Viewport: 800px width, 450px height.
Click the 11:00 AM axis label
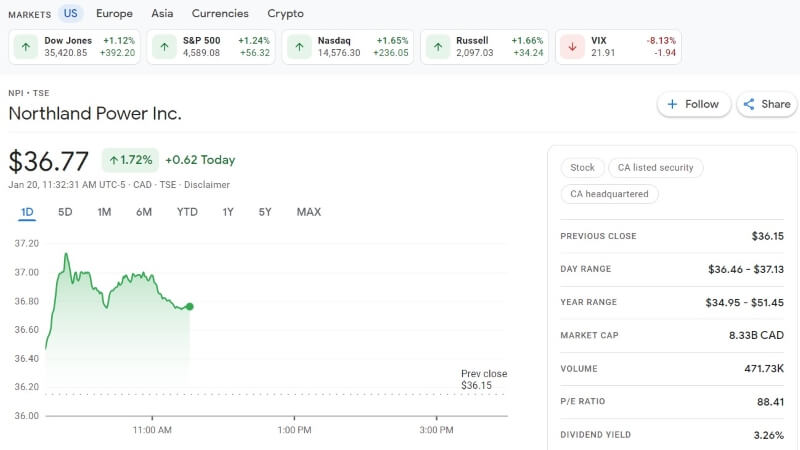pyautogui.click(x=152, y=430)
